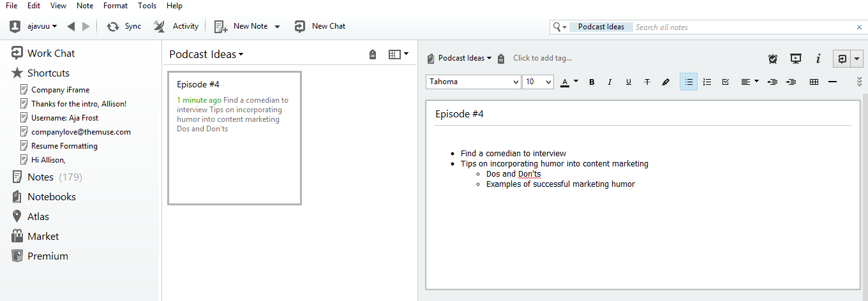
Task: Change notebook via Podcast Ideas in note header
Action: click(465, 58)
